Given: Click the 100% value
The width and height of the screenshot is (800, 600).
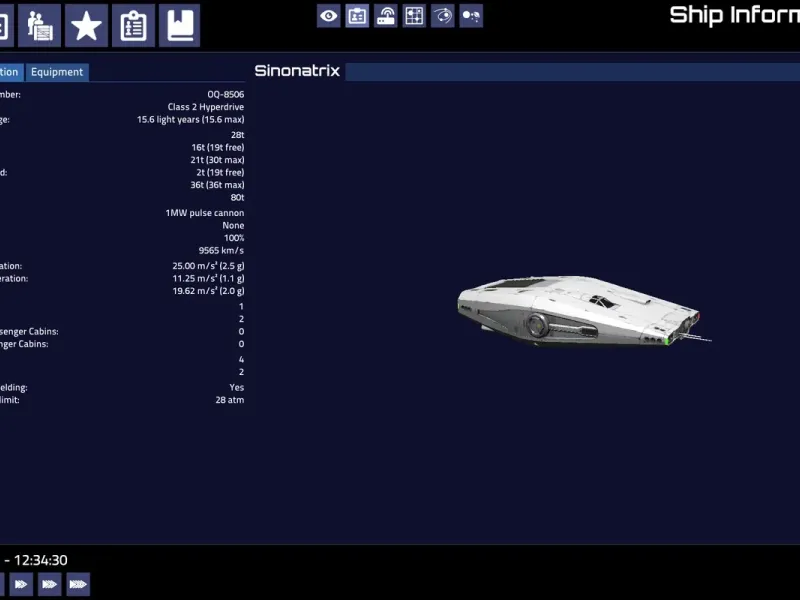Looking at the screenshot, I should [x=234, y=238].
